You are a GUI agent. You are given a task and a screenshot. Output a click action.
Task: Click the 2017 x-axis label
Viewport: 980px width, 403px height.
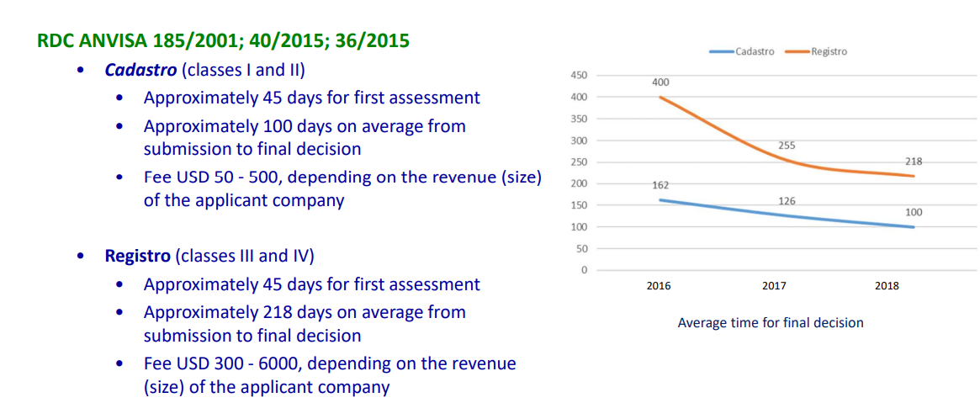click(x=775, y=287)
